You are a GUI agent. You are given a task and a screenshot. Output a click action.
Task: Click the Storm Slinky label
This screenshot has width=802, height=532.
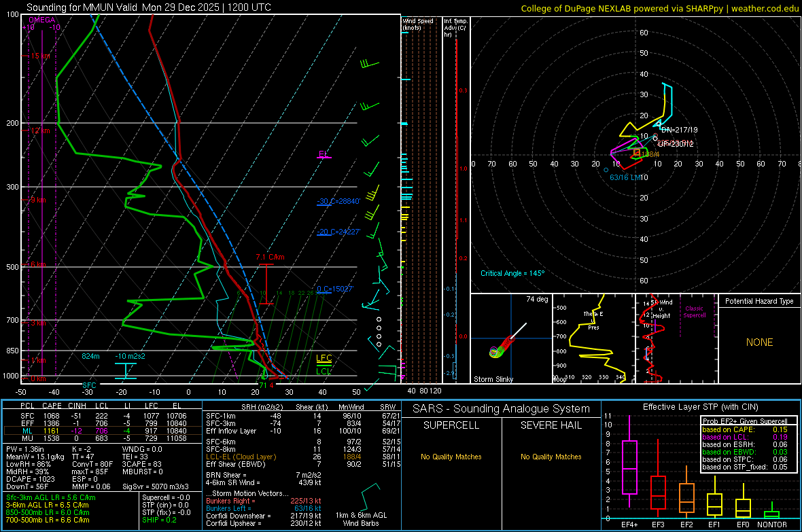[493, 379]
